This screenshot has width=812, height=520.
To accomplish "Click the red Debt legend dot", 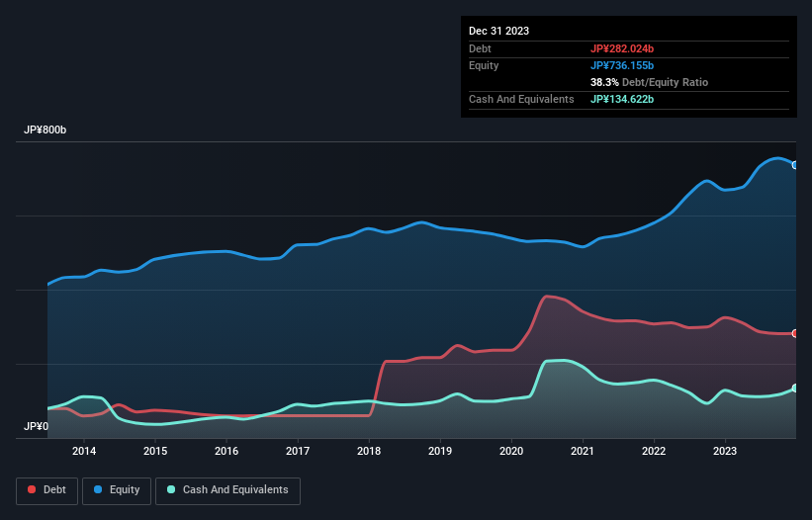I will click(32, 489).
